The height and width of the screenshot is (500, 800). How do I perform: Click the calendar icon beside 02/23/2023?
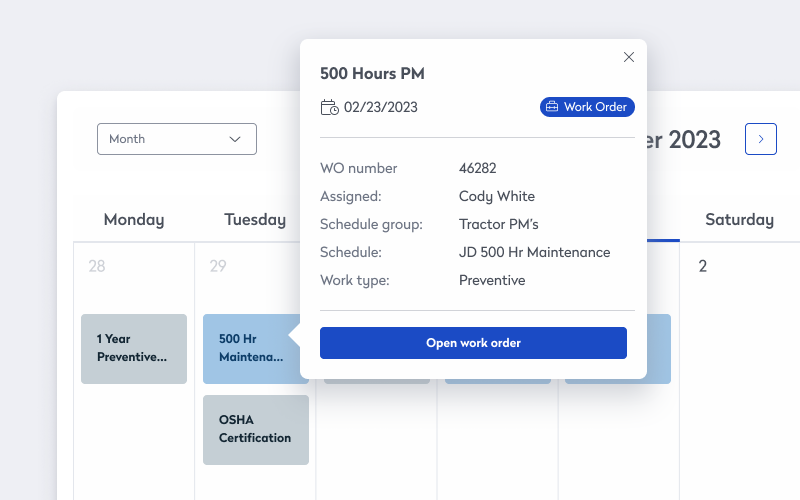(329, 107)
